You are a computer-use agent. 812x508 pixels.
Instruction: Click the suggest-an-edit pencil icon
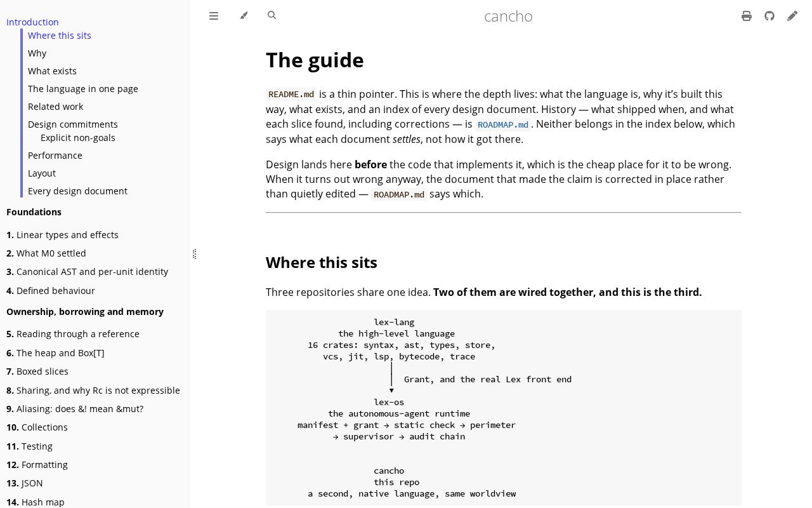(x=792, y=16)
